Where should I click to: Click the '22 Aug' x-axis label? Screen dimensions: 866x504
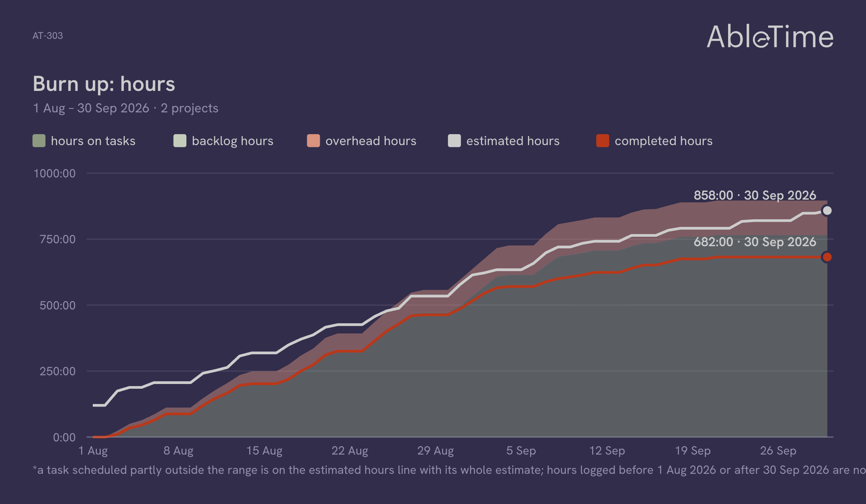click(x=350, y=451)
